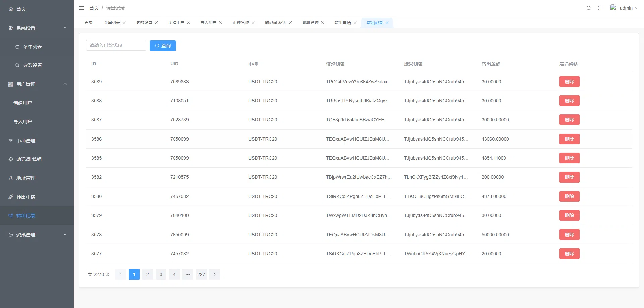The height and width of the screenshot is (308, 644).
Task: Open 助记词-私钥 in the sidebar
Action: point(29,159)
